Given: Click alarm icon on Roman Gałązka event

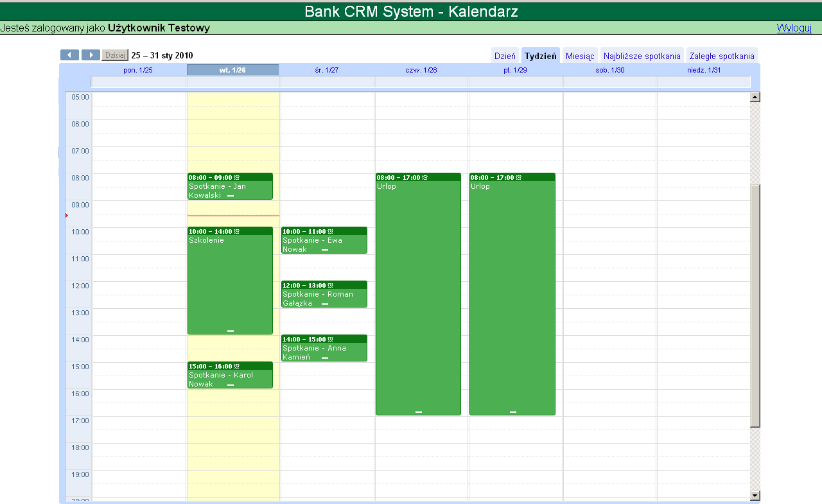Looking at the screenshot, I should (331, 285).
